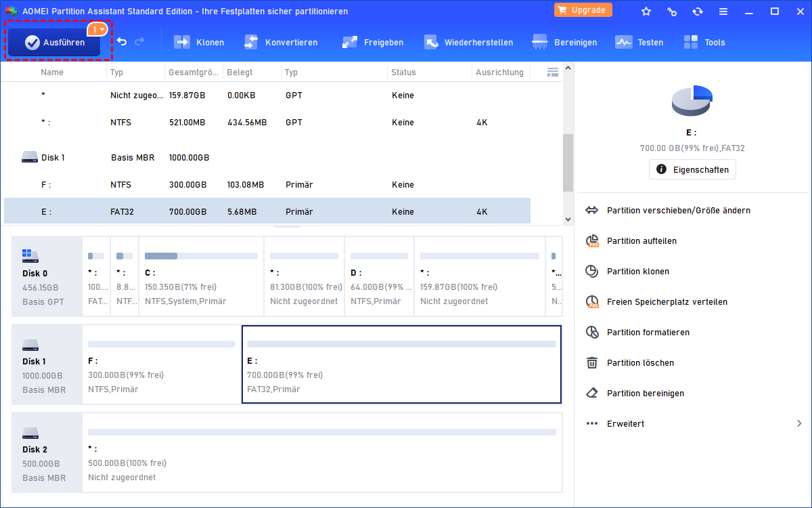
Task: Click the Bereinigen toolbar icon
Action: point(540,42)
